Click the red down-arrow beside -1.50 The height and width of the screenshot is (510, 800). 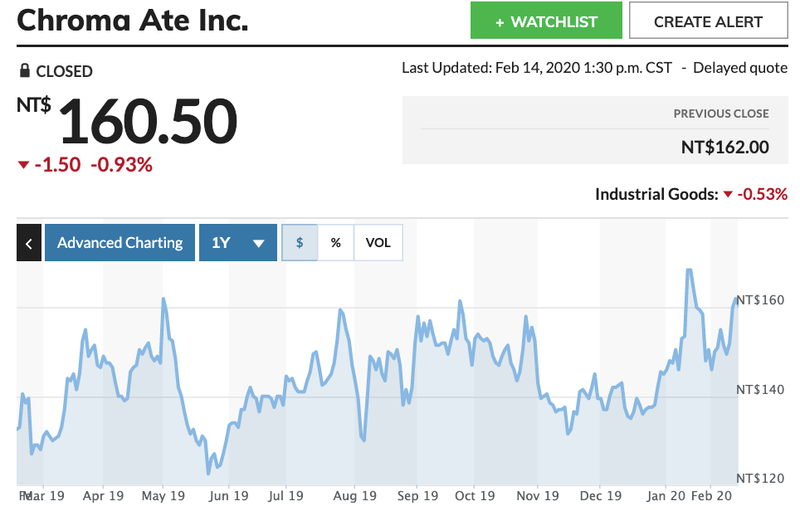[23, 165]
